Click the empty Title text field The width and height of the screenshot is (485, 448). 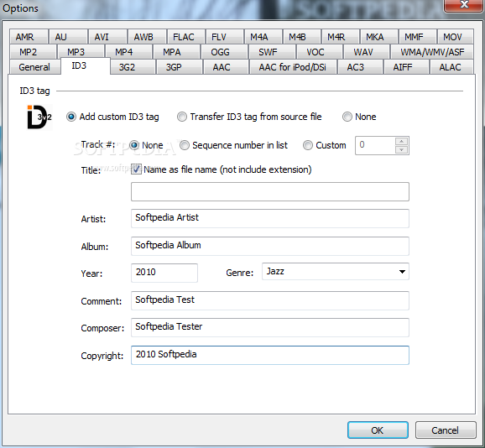click(270, 191)
